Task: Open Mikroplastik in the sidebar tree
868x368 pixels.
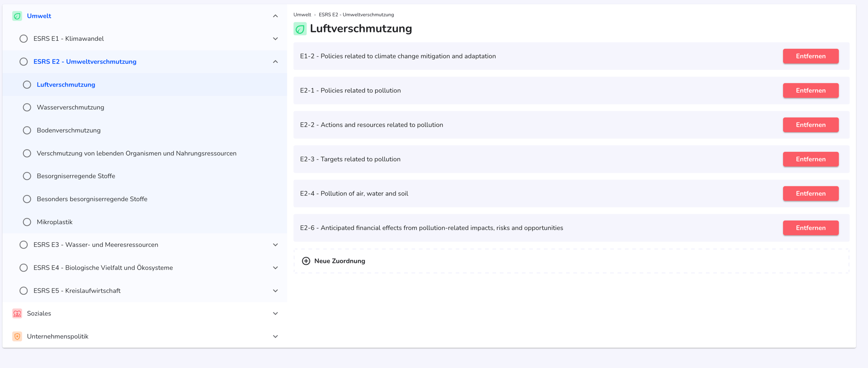Action: coord(55,222)
